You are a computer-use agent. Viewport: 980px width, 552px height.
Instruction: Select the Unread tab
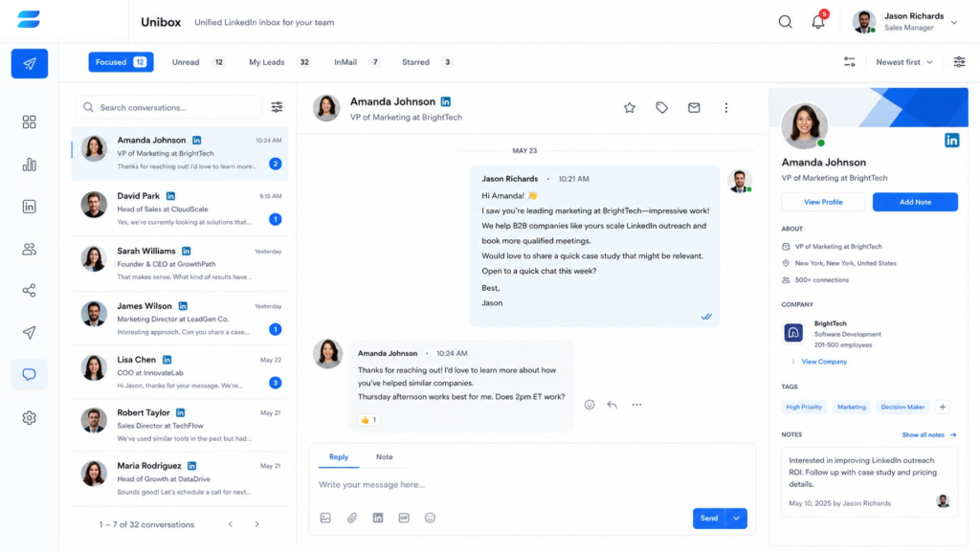pos(198,62)
